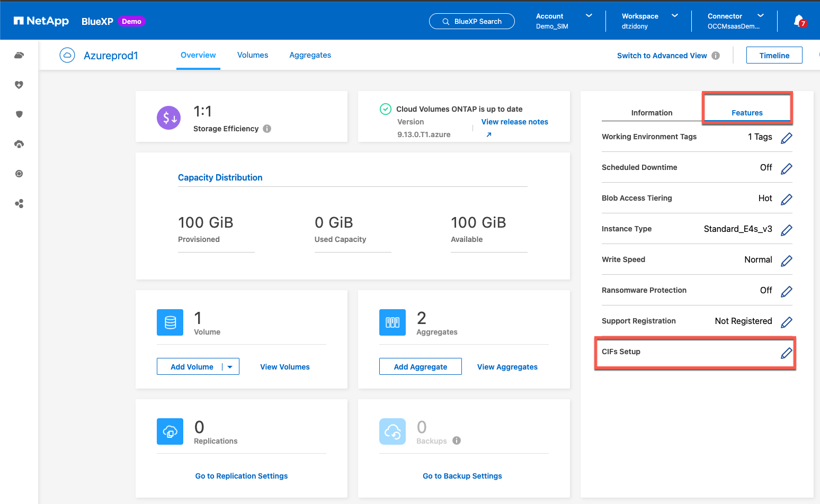The image size is (820, 504).
Task: Edit Blob Access Tiering setting
Action: [x=787, y=199]
